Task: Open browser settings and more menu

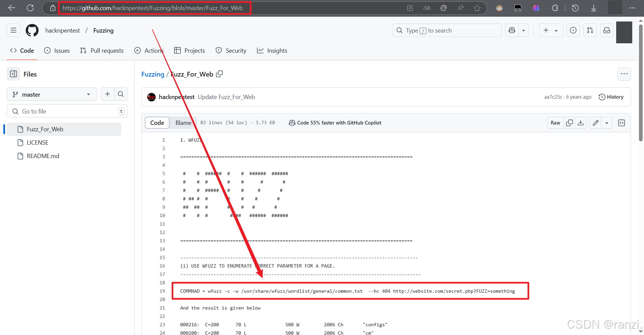Action: [632, 8]
